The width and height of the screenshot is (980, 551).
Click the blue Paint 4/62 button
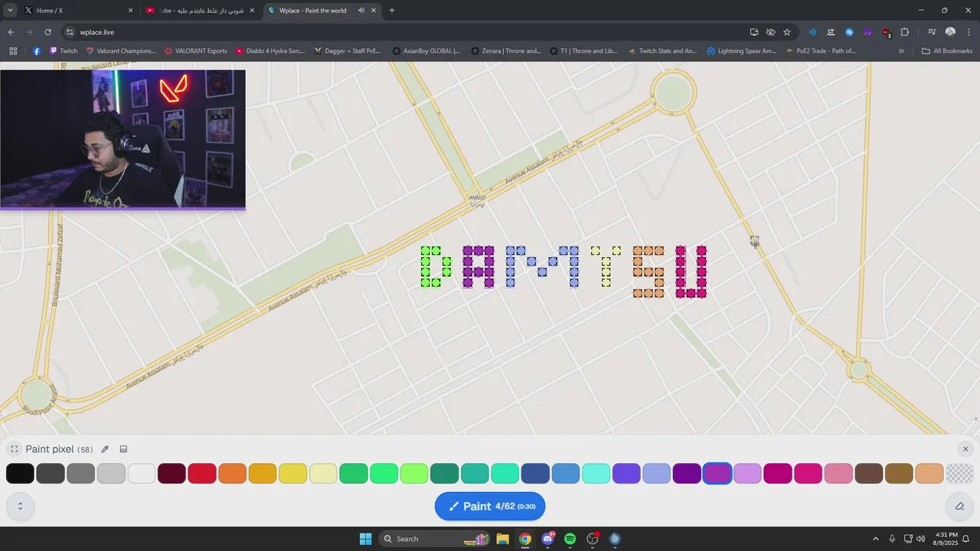tap(490, 506)
